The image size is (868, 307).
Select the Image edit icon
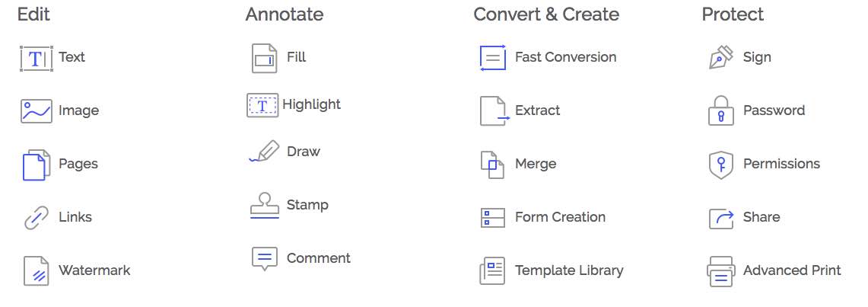tap(36, 111)
